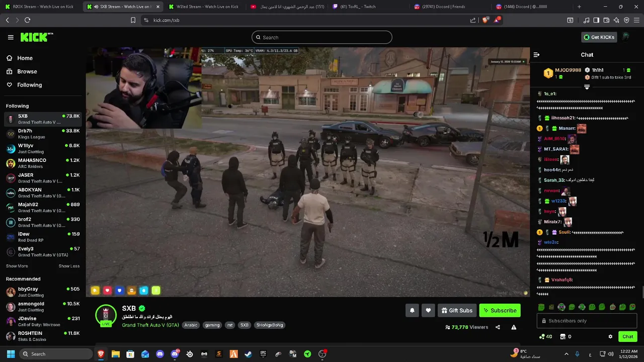Click the Brave Rewards triangle icon
Viewport: 644px width, 362px height.
[497, 20]
